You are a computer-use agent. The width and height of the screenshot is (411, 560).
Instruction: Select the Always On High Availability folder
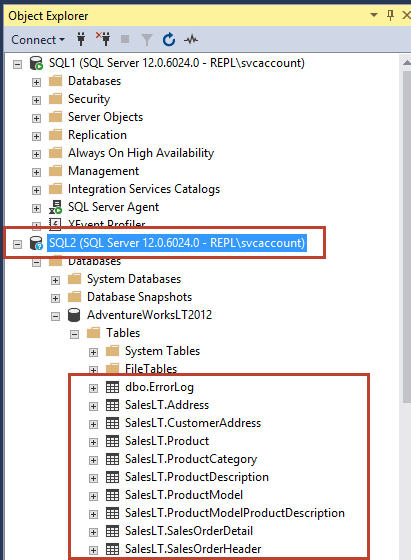(x=141, y=153)
